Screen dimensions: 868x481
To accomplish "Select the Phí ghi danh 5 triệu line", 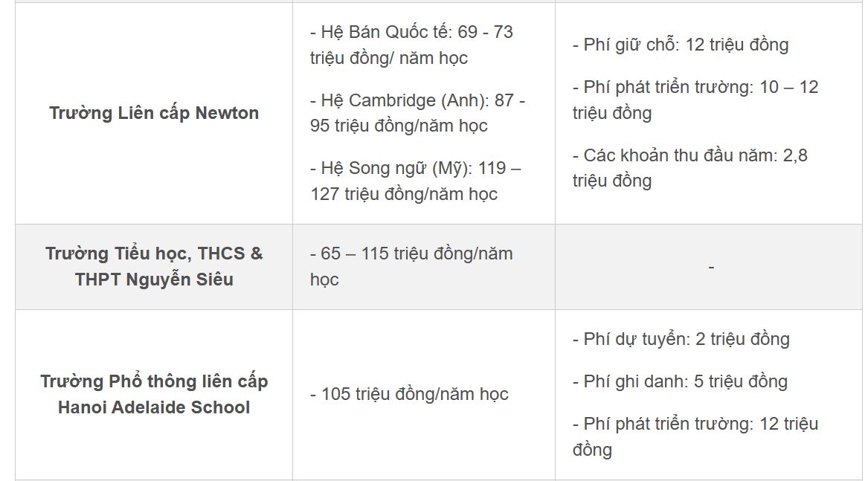I will (x=679, y=381).
